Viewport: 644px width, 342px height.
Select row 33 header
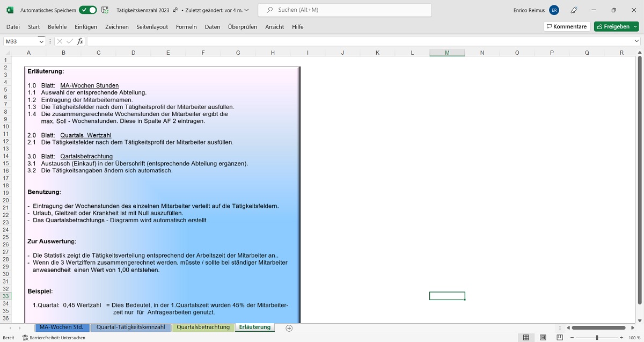click(5, 296)
